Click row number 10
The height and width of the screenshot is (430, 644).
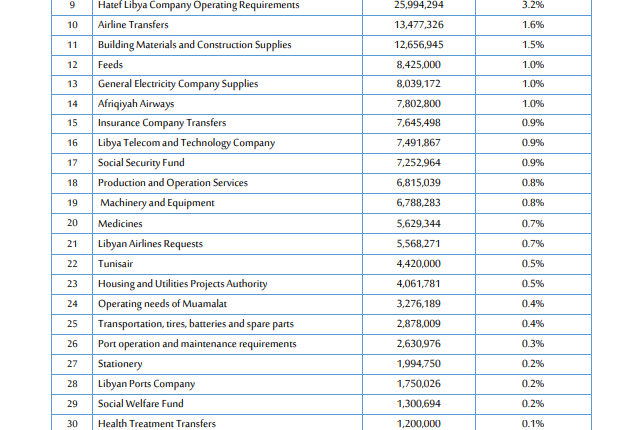point(72,25)
